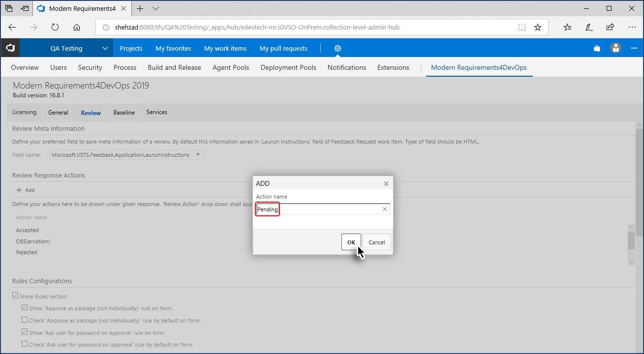
Task: Switch to Services tab
Action: (157, 112)
